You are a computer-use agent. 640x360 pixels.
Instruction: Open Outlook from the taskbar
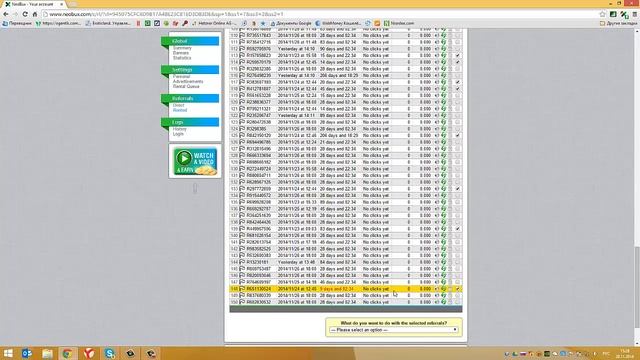click(27, 353)
